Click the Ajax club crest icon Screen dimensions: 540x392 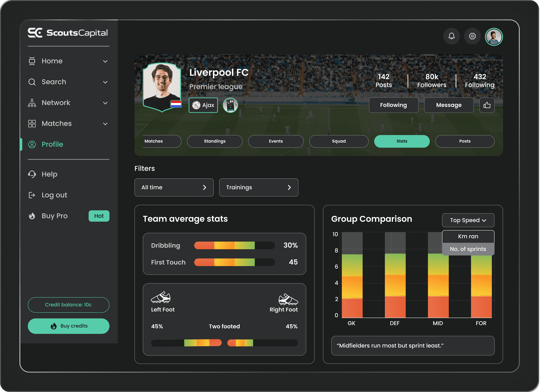pos(196,105)
